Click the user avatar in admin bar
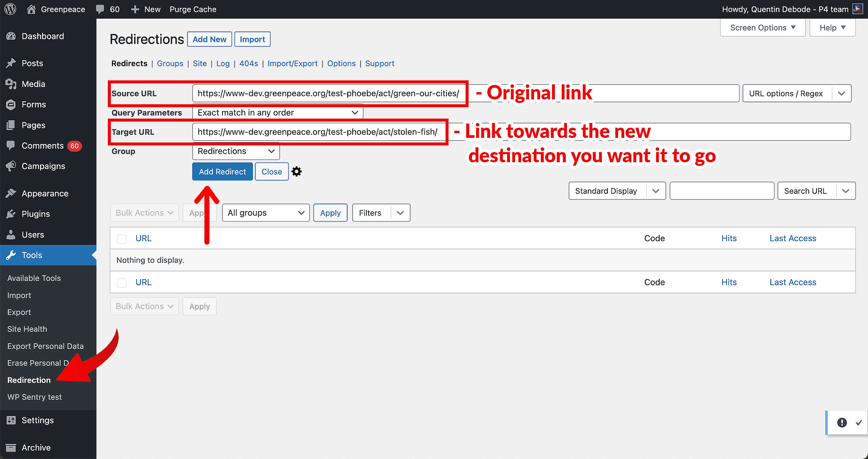 coord(857,9)
